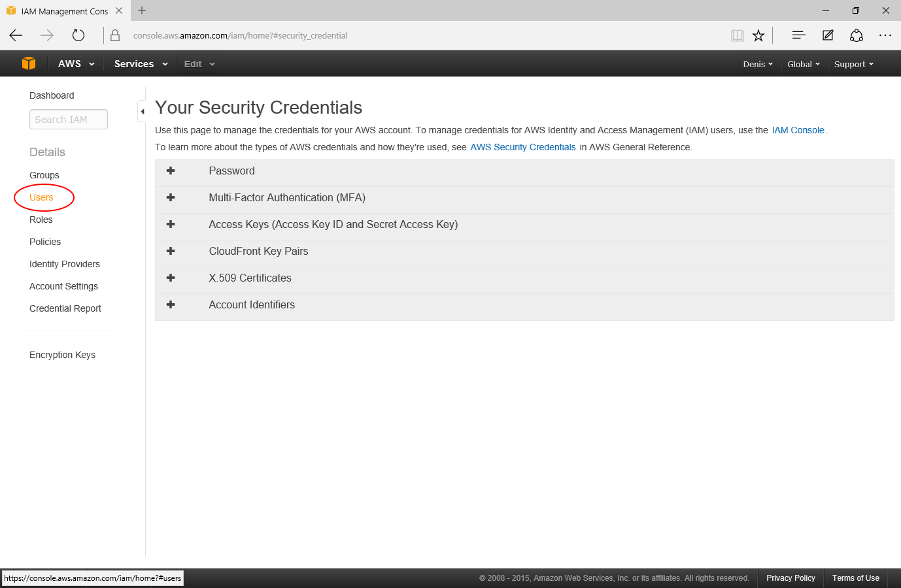The image size is (901, 588).
Task: Open Roles in the sidebar
Action: (41, 220)
